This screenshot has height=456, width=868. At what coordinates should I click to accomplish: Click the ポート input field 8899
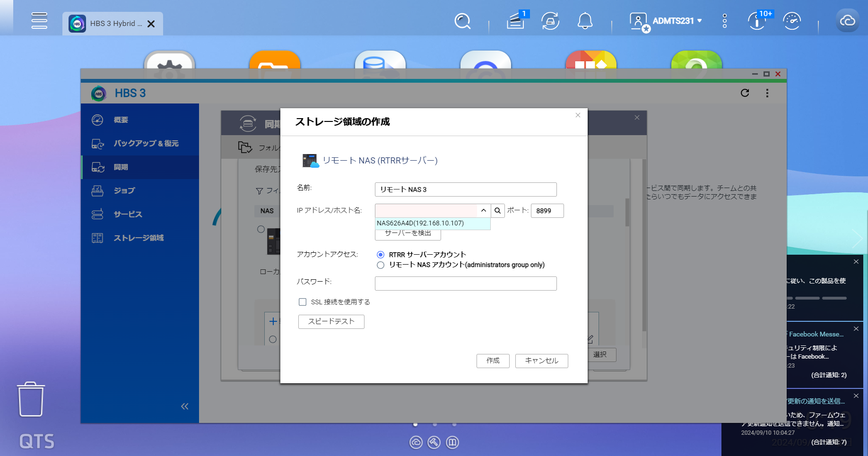coord(547,211)
